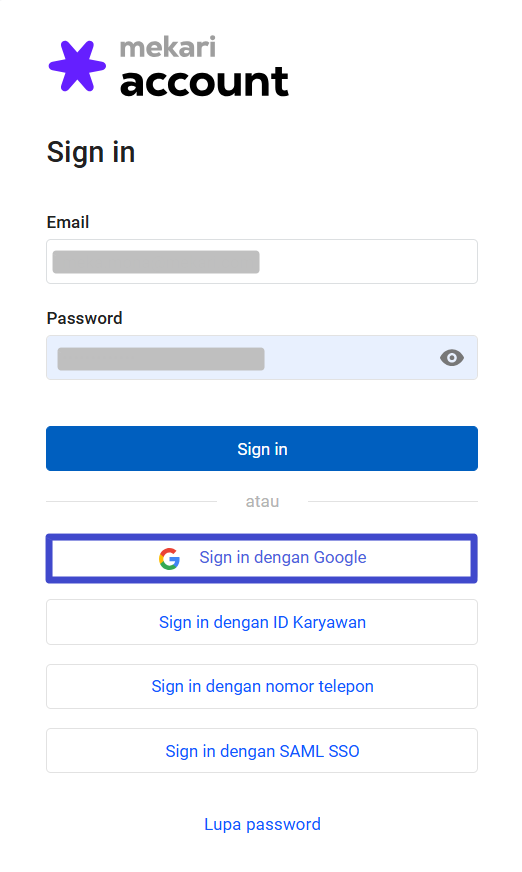Click the blurred email value in Email field
Image resolution: width=522 pixels, height=872 pixels.
point(156,262)
